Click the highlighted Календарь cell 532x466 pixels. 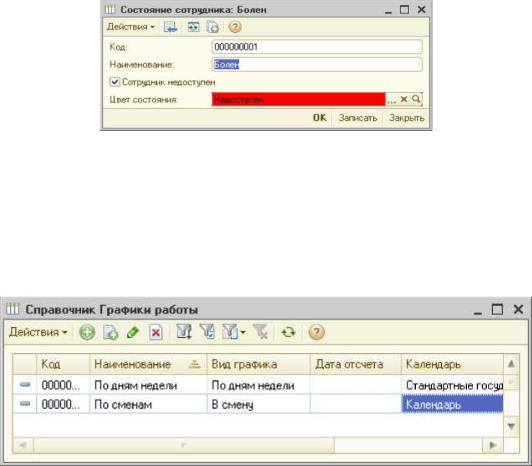[452, 404]
